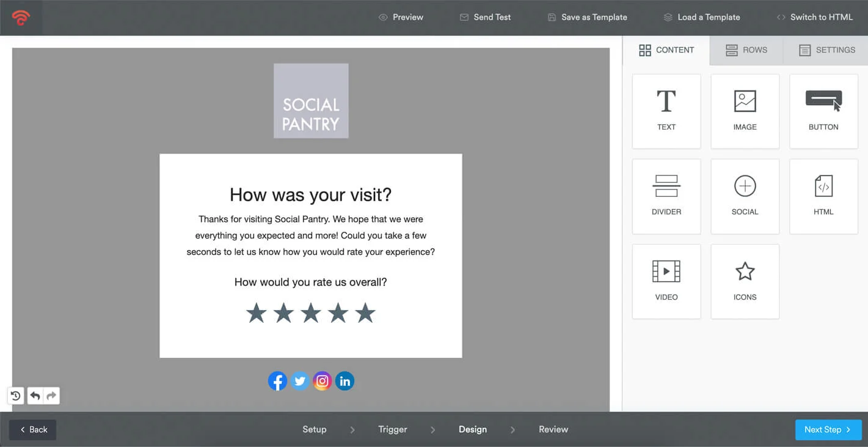
Task: Undo the last change
Action: click(35, 396)
